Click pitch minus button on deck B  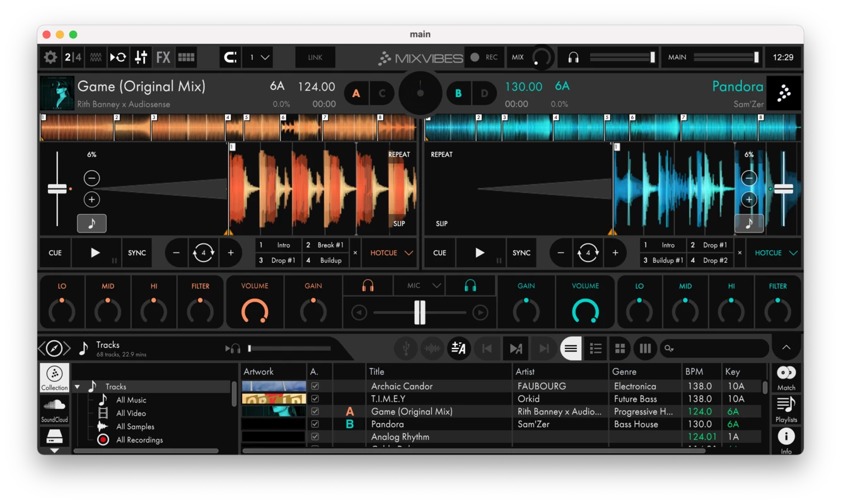[x=749, y=178]
